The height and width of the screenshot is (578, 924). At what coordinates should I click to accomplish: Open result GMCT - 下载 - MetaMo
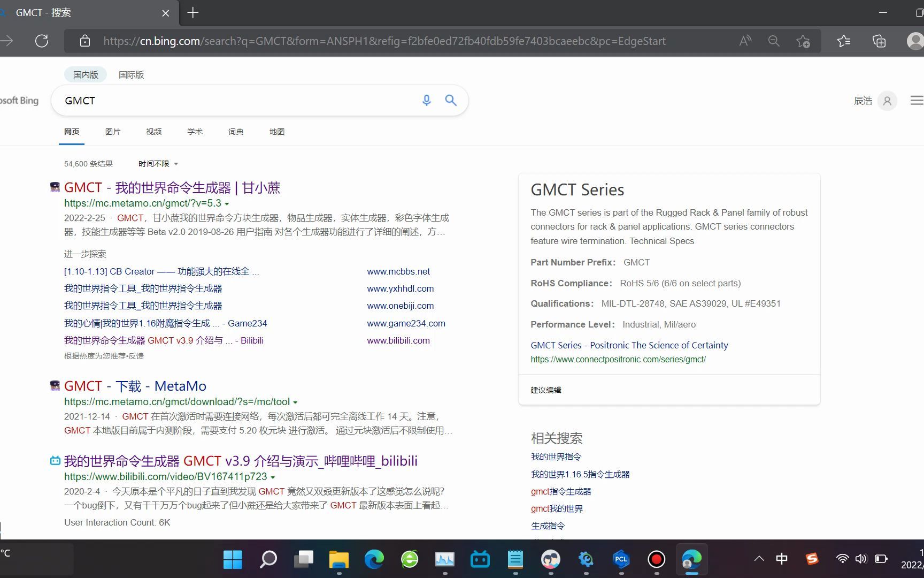pos(135,386)
